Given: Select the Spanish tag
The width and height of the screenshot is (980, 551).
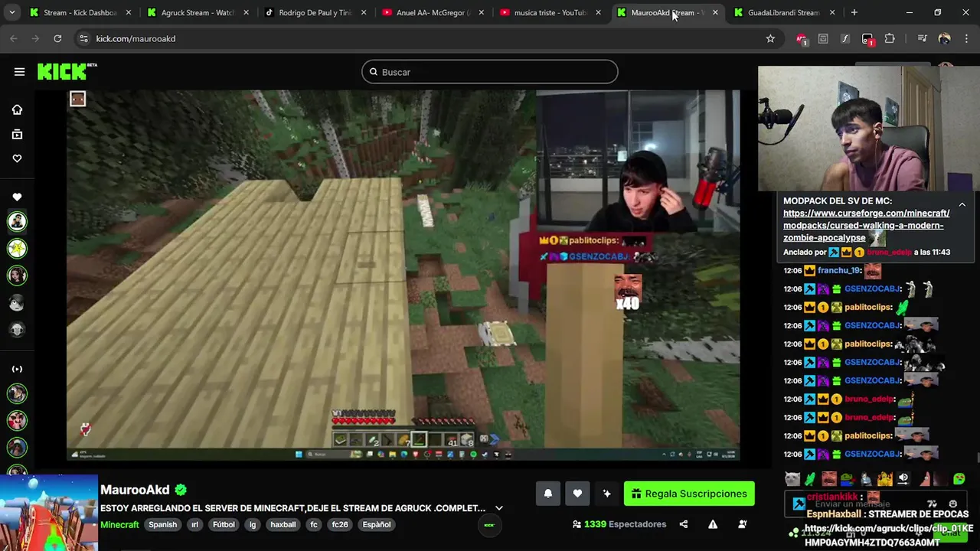Looking at the screenshot, I should (x=162, y=525).
